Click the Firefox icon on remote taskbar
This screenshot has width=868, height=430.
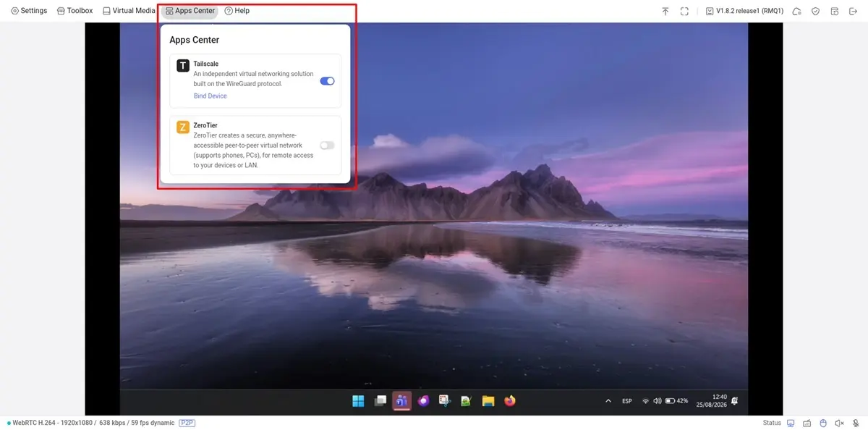point(510,400)
